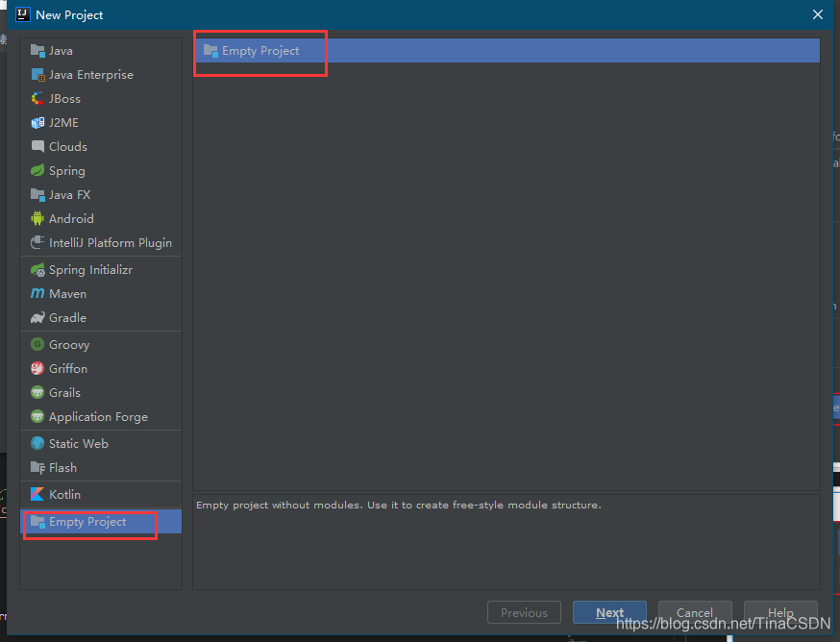
Task: Click the Flash folder icon
Action: 37,468
